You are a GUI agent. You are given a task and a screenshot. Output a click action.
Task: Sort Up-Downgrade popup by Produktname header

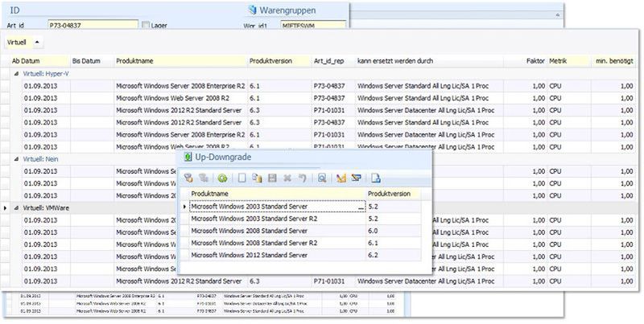pos(277,194)
